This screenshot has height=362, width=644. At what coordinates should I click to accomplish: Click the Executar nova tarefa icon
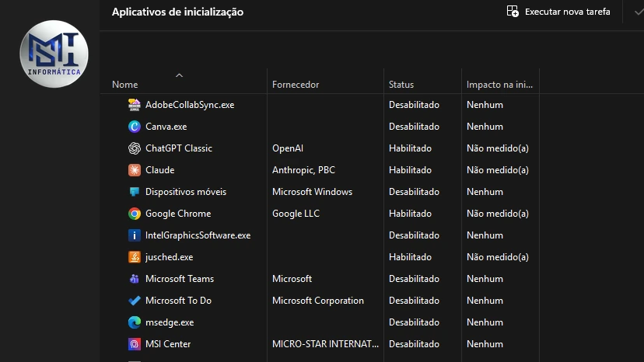click(513, 12)
